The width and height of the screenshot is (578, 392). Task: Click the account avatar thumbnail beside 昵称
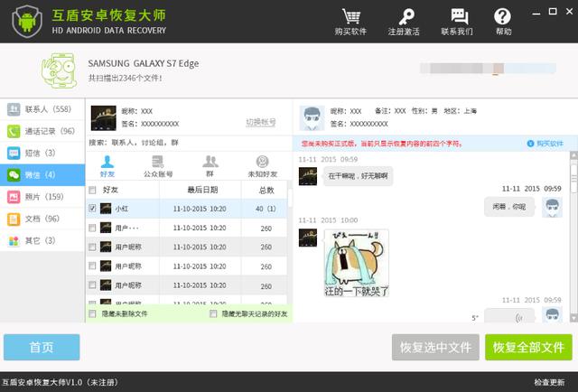coord(104,118)
